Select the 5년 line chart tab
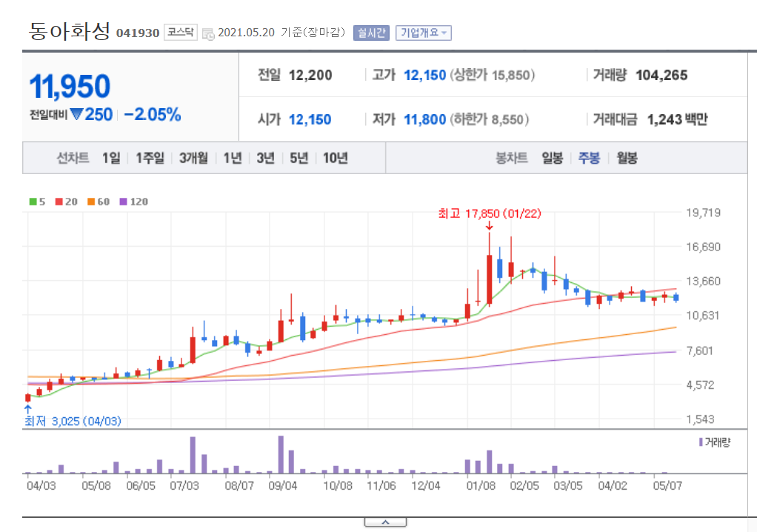This screenshot has height=532, width=757. tap(299, 158)
